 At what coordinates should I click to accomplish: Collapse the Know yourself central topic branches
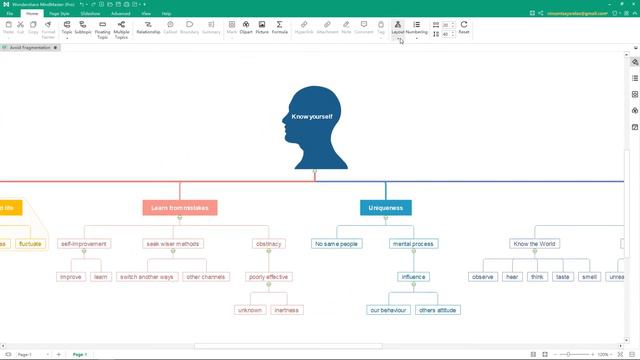tap(315, 171)
